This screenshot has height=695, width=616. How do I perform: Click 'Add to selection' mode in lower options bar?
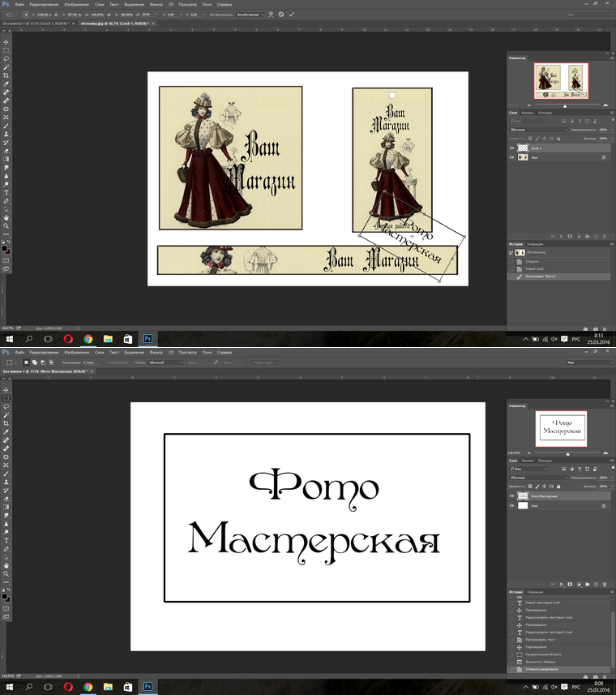click(x=35, y=363)
